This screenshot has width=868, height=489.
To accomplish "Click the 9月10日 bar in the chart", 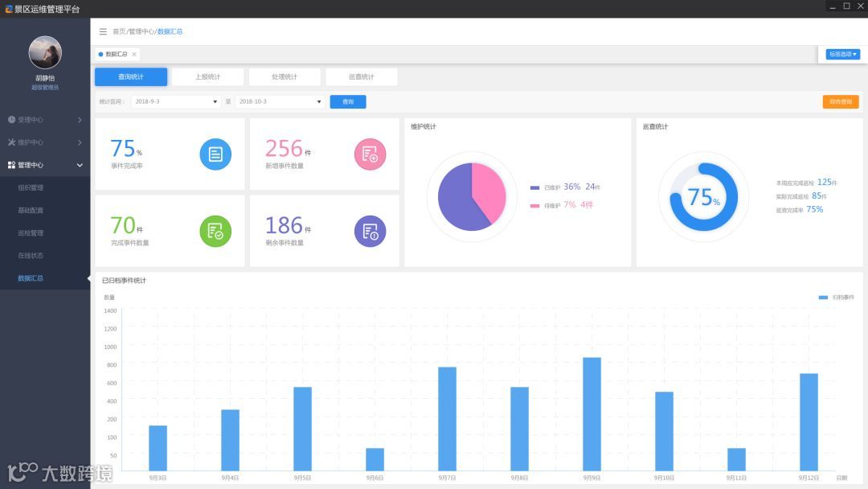I will coord(665,431).
